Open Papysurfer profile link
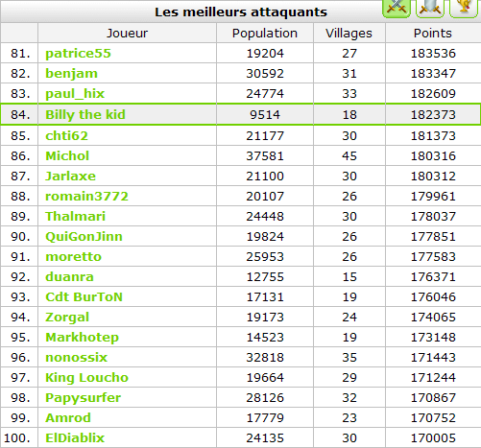Image resolution: width=481 pixels, height=448 pixels. pos(84,398)
